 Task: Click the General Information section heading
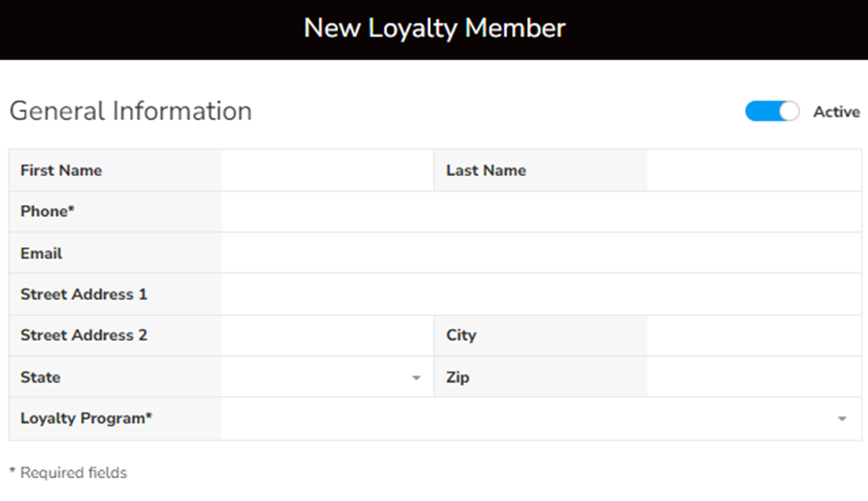tap(131, 111)
